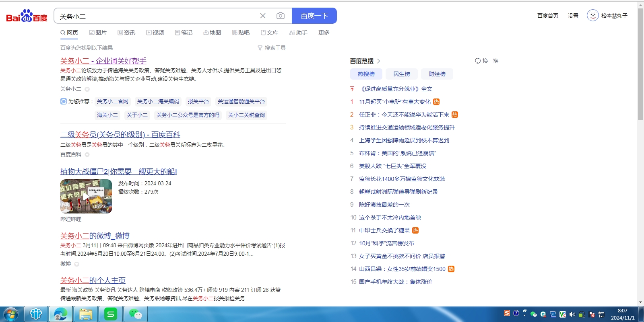Switch to the 资讯 tab
The image size is (644, 322).
(126, 33)
